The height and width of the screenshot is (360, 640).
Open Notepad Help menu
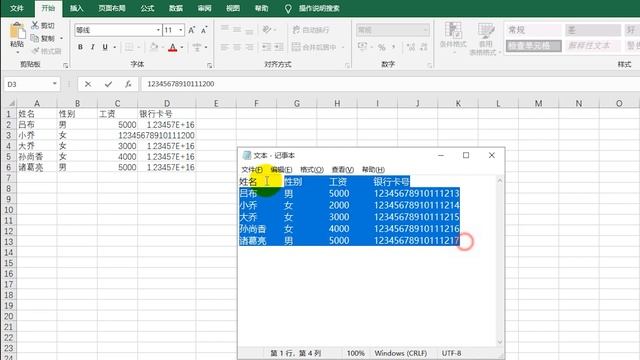pyautogui.click(x=373, y=169)
